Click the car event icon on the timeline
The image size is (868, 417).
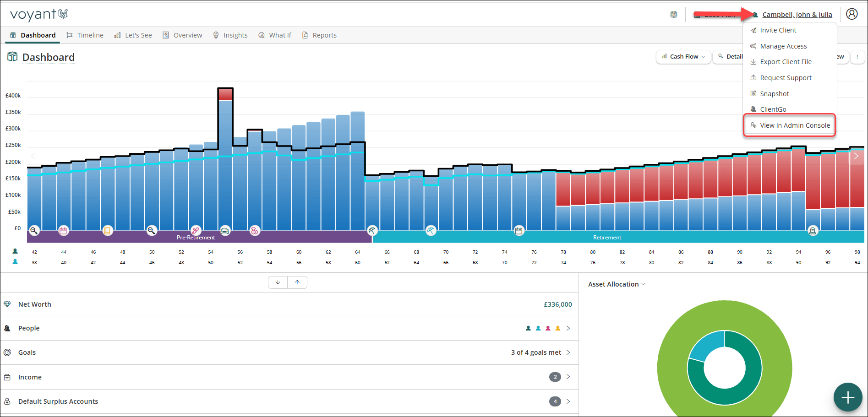(x=225, y=231)
